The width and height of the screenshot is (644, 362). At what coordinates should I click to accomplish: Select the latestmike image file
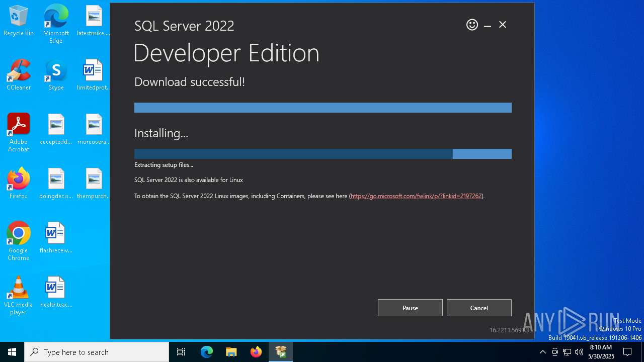[x=94, y=21]
